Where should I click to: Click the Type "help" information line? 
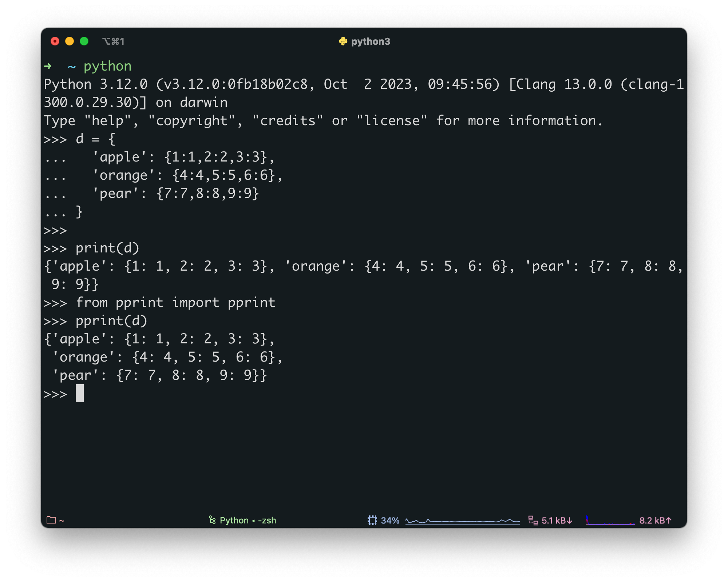pyautogui.click(x=323, y=121)
